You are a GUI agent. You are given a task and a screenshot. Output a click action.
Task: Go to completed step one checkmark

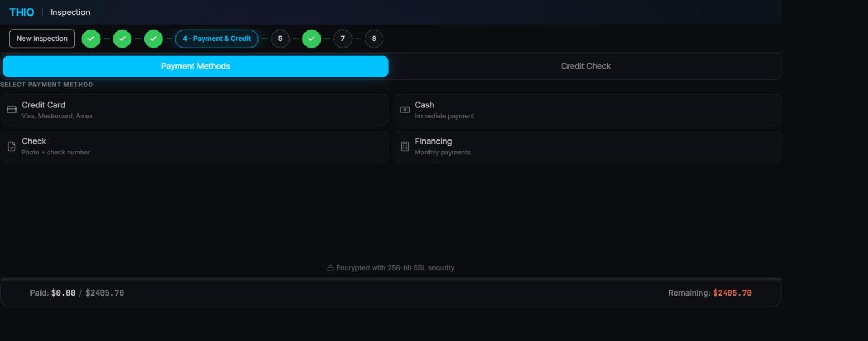(91, 39)
